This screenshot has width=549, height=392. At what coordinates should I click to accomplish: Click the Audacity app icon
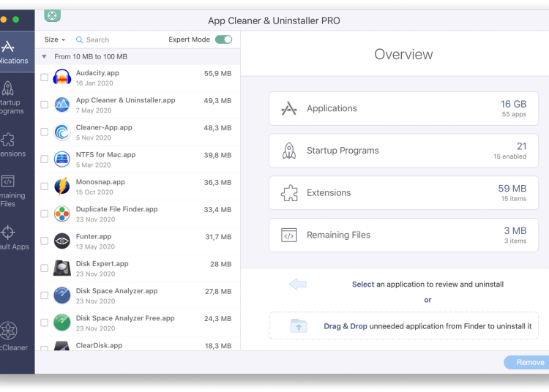pos(62,78)
